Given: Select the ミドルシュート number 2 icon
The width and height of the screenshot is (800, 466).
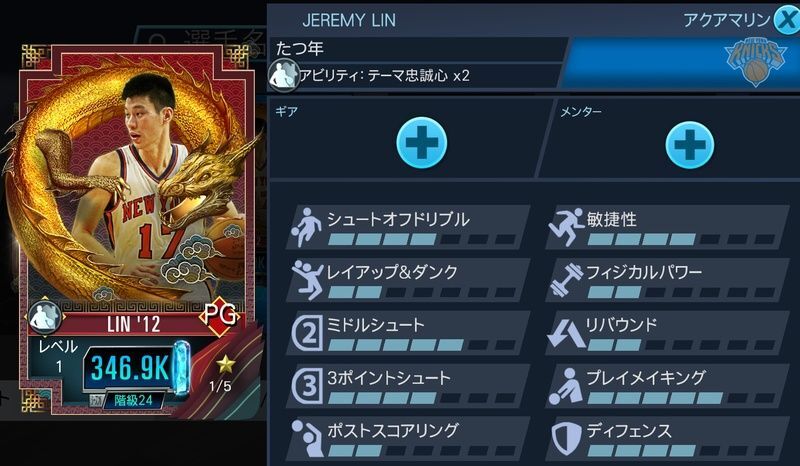Looking at the screenshot, I should 308,333.
